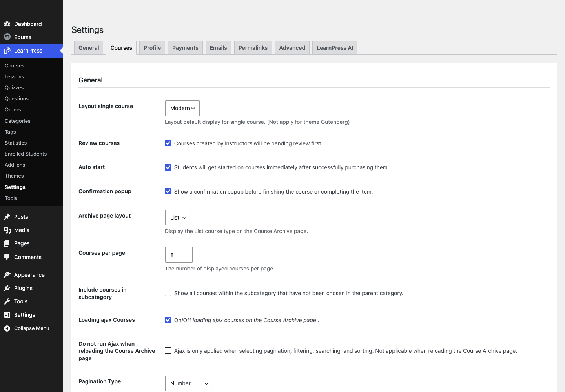This screenshot has height=392, width=565.
Task: Go to Add-ons submenu item
Action: [x=31, y=165]
